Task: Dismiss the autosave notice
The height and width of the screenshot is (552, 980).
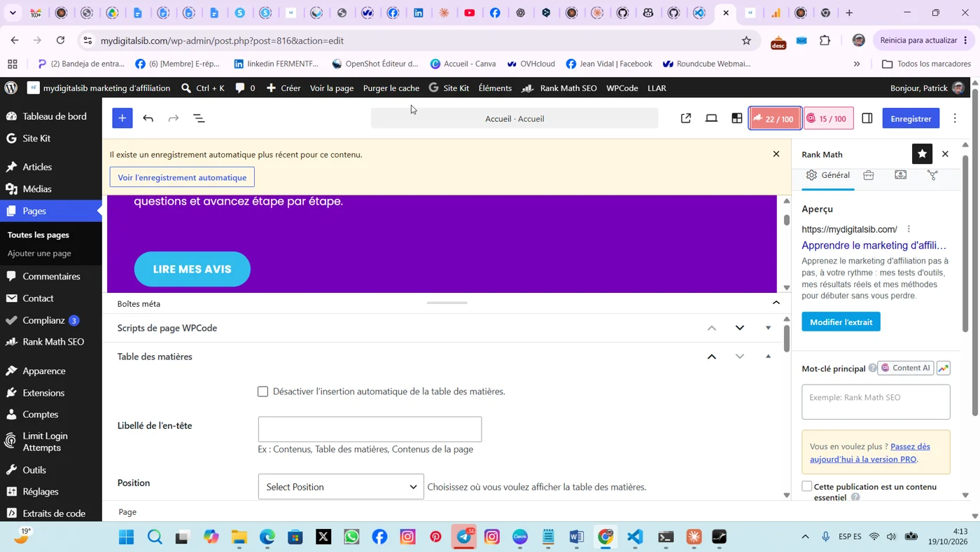Action: click(x=776, y=154)
